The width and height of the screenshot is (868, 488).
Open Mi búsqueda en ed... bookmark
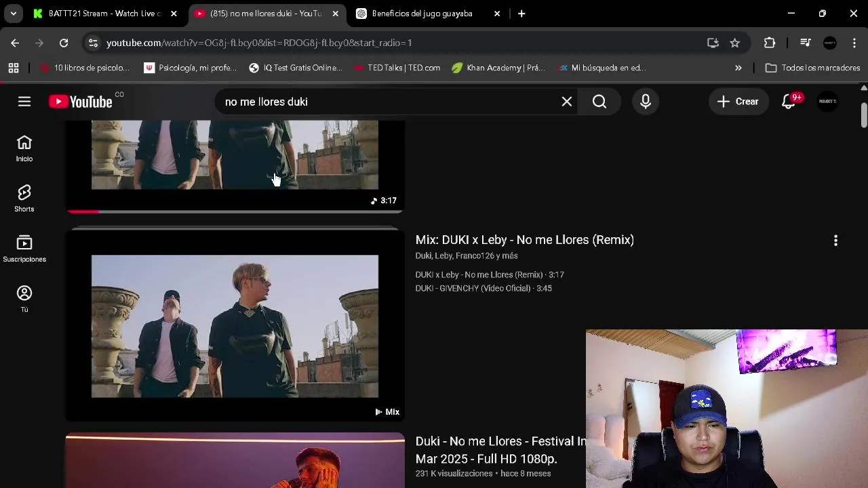click(601, 68)
